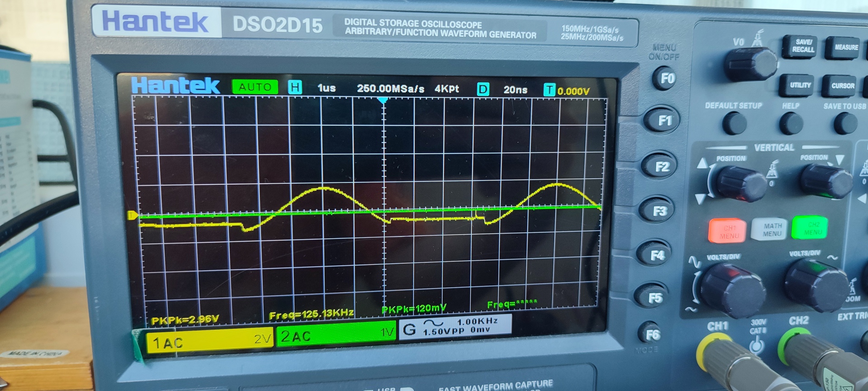868x391 pixels.
Task: Click the PKPk=2.96V measurement
Action: tap(185, 320)
